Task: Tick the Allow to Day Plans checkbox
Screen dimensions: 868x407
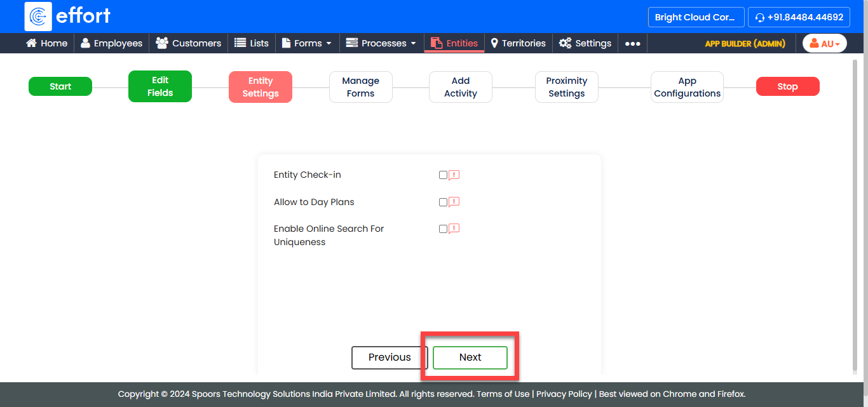Action: 443,203
